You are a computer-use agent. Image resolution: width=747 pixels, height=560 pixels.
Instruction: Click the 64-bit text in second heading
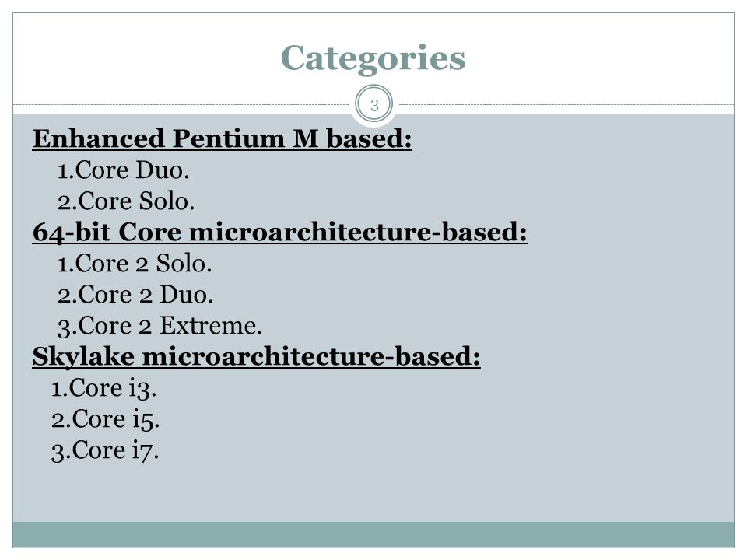point(72,233)
